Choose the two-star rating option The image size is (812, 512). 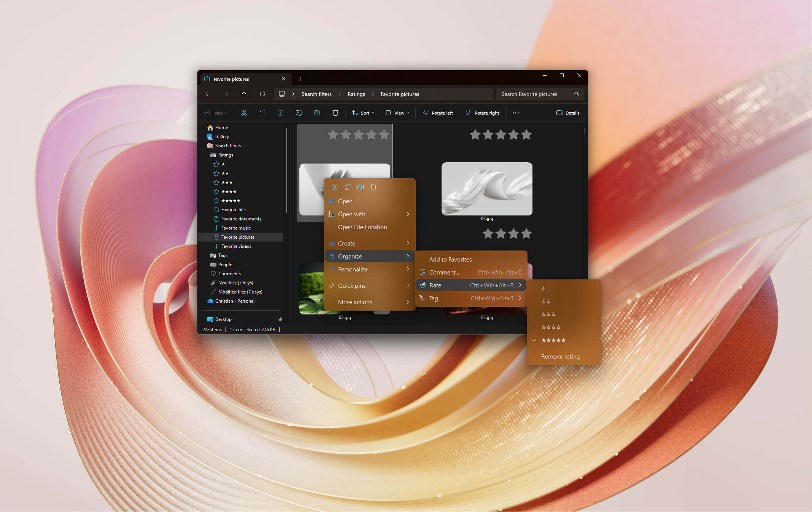pos(564,301)
